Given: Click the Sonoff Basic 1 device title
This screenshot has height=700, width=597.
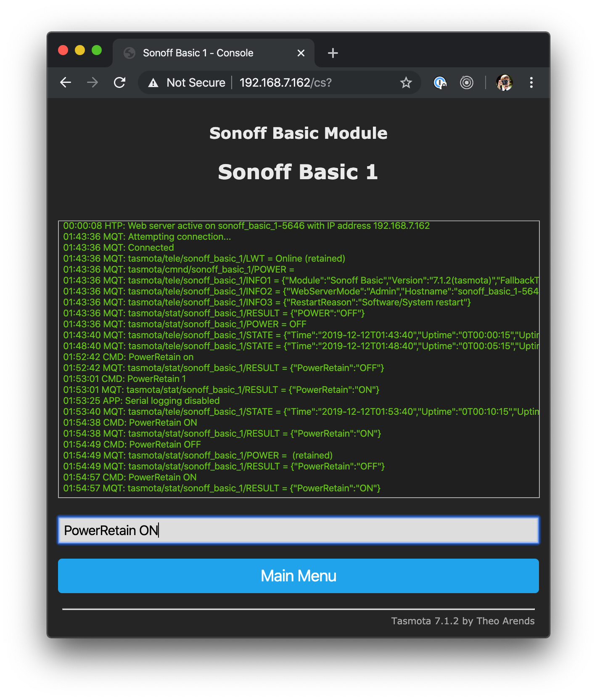Looking at the screenshot, I should pos(298,172).
